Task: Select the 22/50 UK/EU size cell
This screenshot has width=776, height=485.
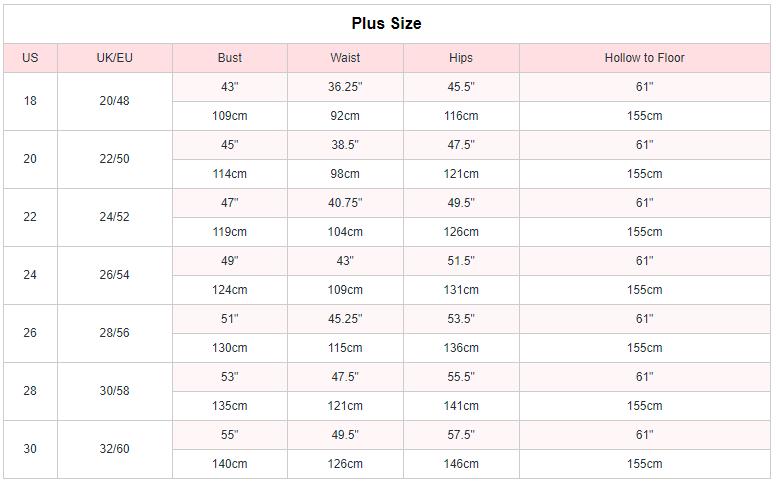Action: pyautogui.click(x=114, y=159)
